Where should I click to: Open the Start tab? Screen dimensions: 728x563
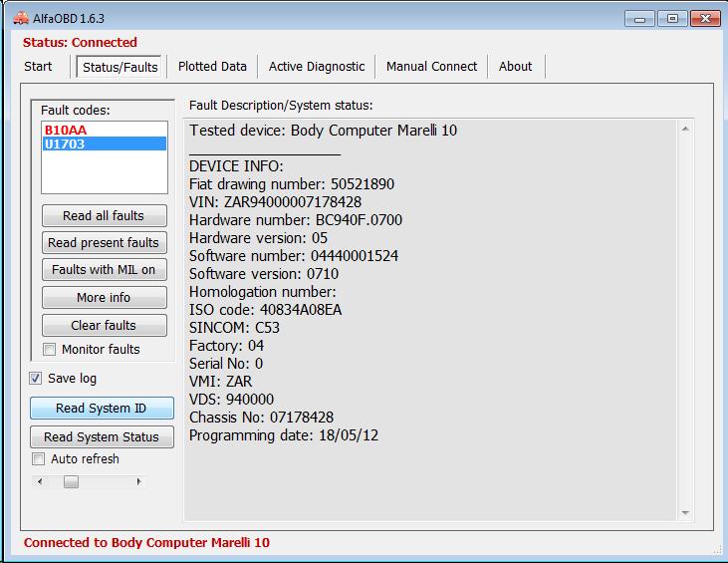pyautogui.click(x=38, y=67)
